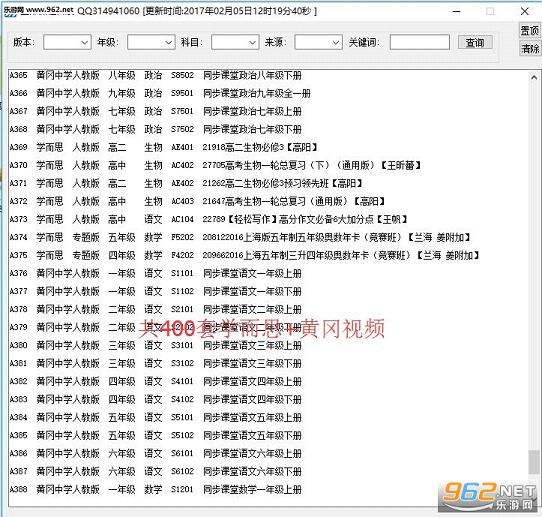The width and height of the screenshot is (542, 517).
Task: Select row A369 高二生物必修3
Action: 163,147
